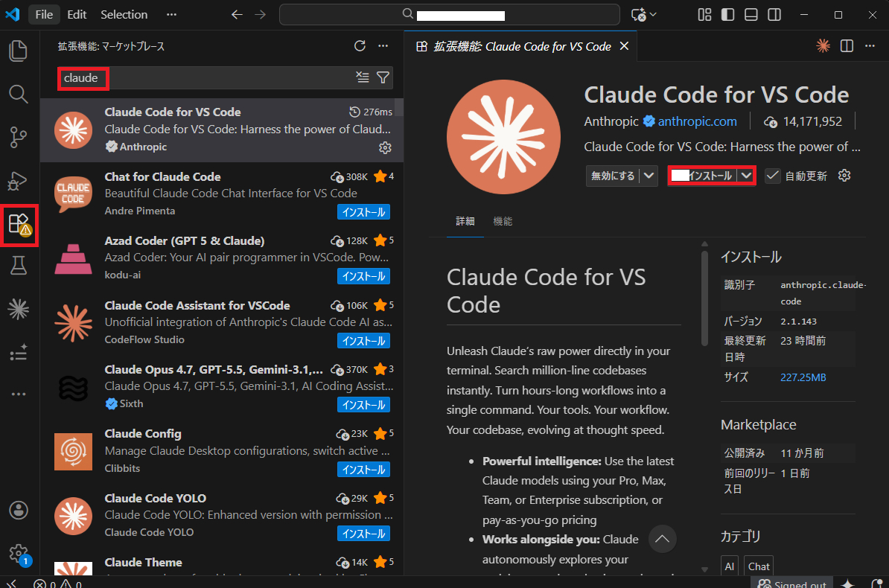Click the details pane vertical scrollbar
The height and width of the screenshot is (588, 889).
click(704, 299)
